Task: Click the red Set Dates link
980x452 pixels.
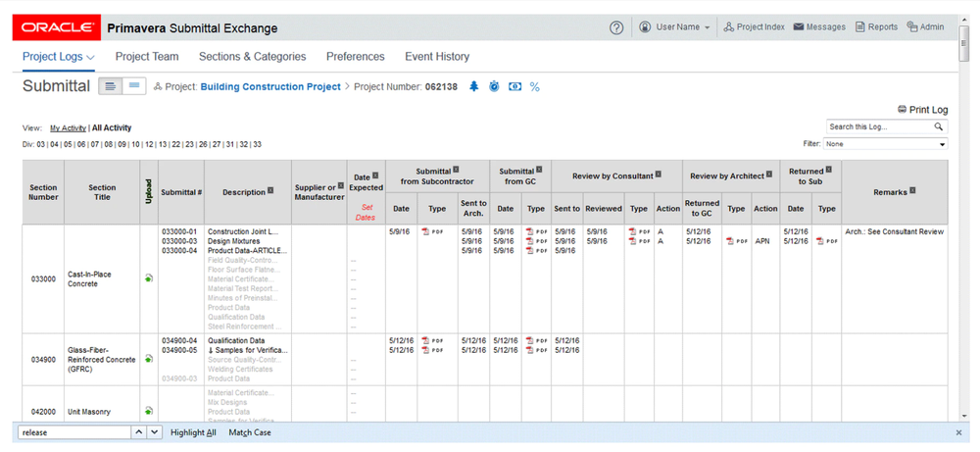Action: 366,213
